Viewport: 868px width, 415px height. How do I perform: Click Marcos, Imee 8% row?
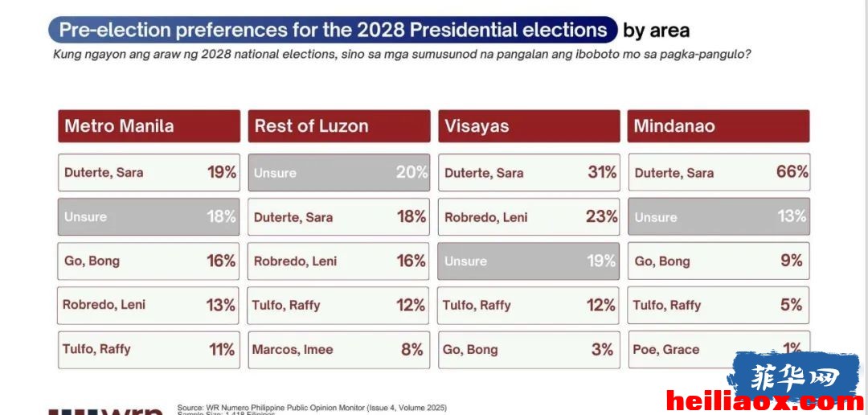(339, 350)
